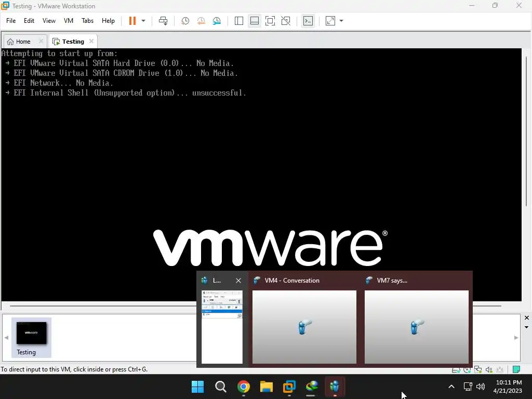Expand the stretch guest dropdown arrow
The image size is (532, 399).
coord(341,21)
